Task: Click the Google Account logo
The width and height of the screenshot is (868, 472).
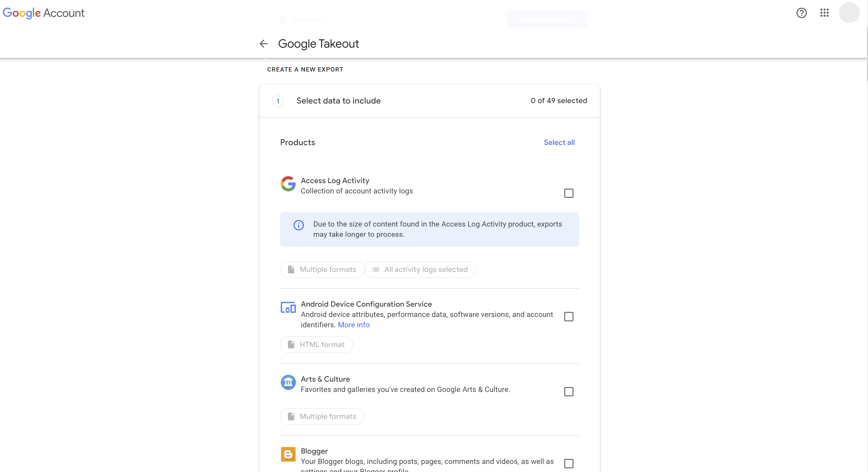Action: 43,13
